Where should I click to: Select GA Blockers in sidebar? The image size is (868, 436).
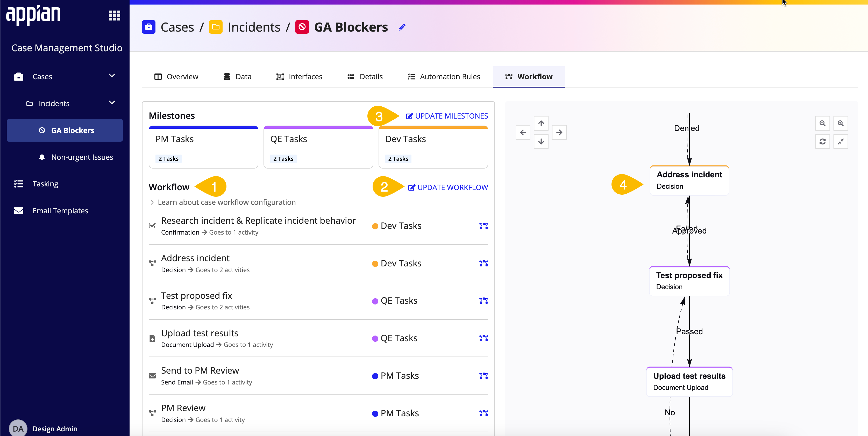coord(65,130)
